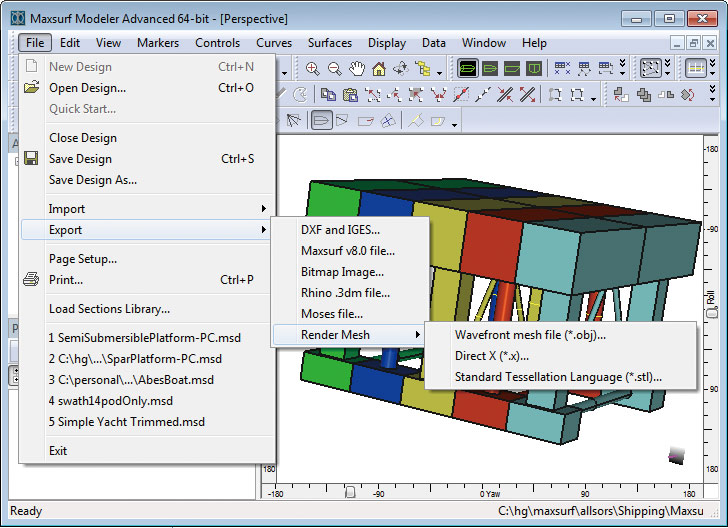
Task: Click the Home view icon
Action: point(379,69)
